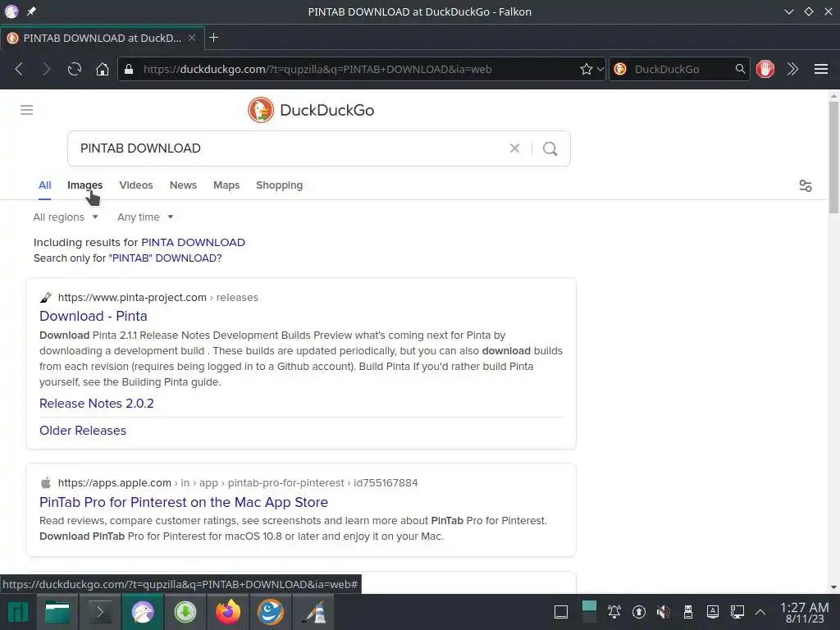Show more toolbar items with double chevron
The height and width of the screenshot is (630, 840).
coord(793,69)
